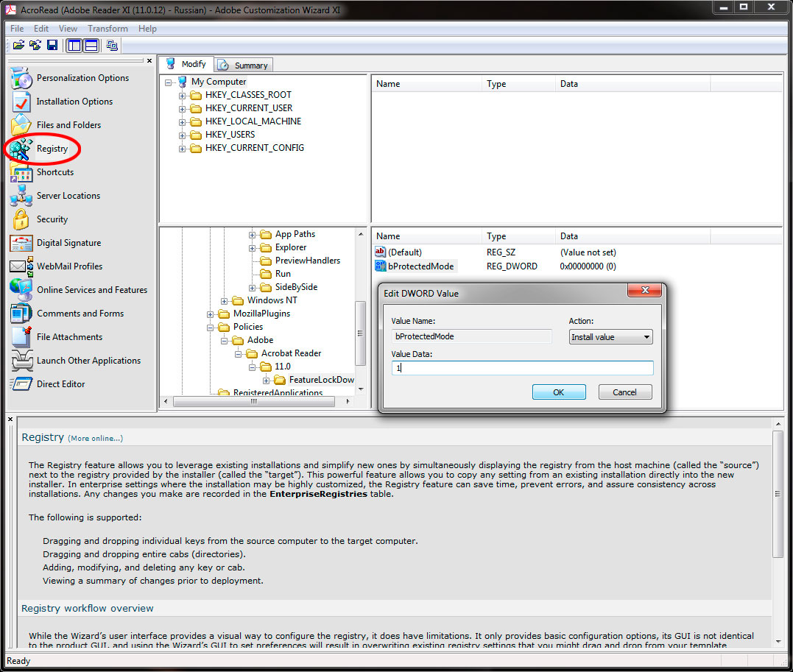Screen dimensions: 793x672
Task: Open the Comments and Forms sidebar icon
Action: (21, 314)
